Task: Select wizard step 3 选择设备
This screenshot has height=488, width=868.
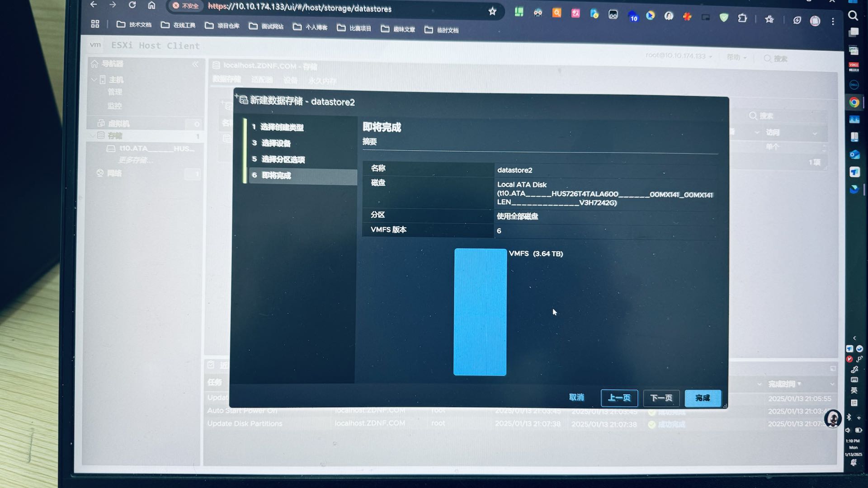Action: pyautogui.click(x=276, y=143)
